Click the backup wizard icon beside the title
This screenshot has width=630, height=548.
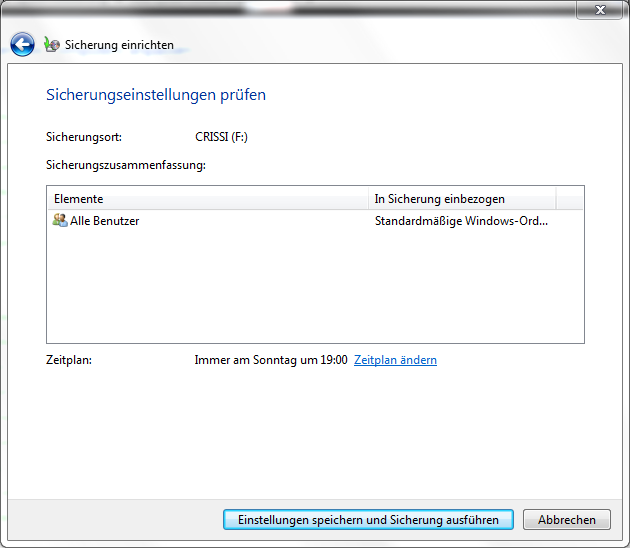[x=52, y=45]
